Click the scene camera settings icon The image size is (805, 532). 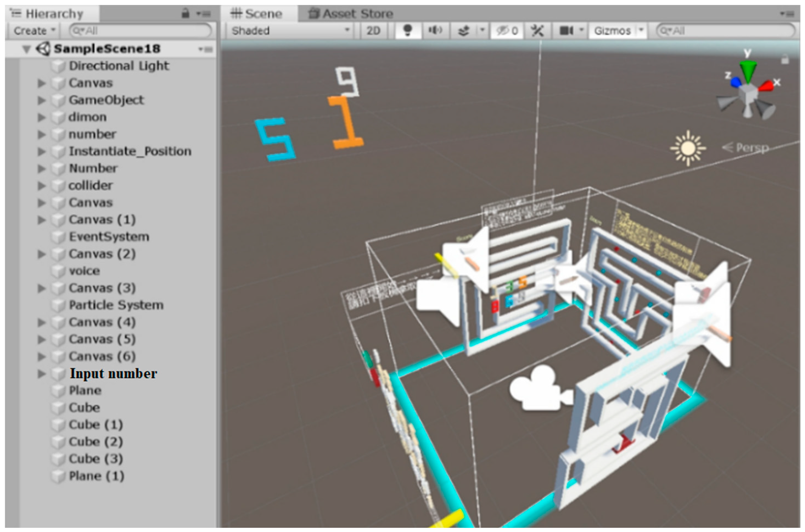point(566,31)
